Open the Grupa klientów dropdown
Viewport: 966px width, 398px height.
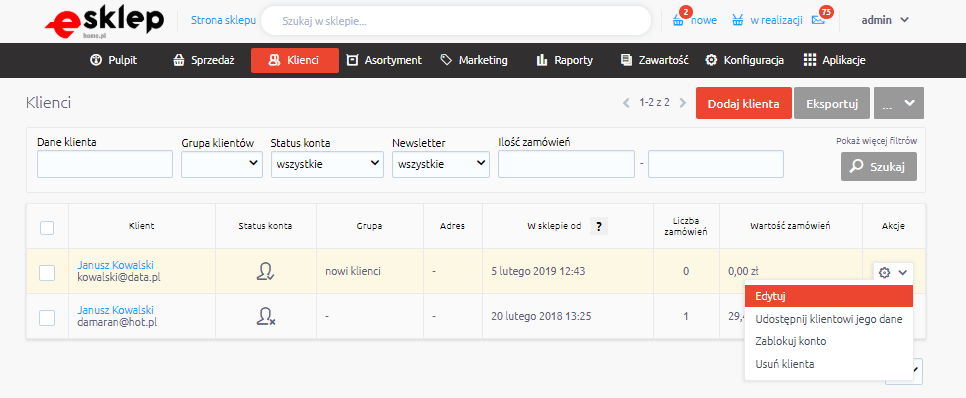(x=222, y=164)
